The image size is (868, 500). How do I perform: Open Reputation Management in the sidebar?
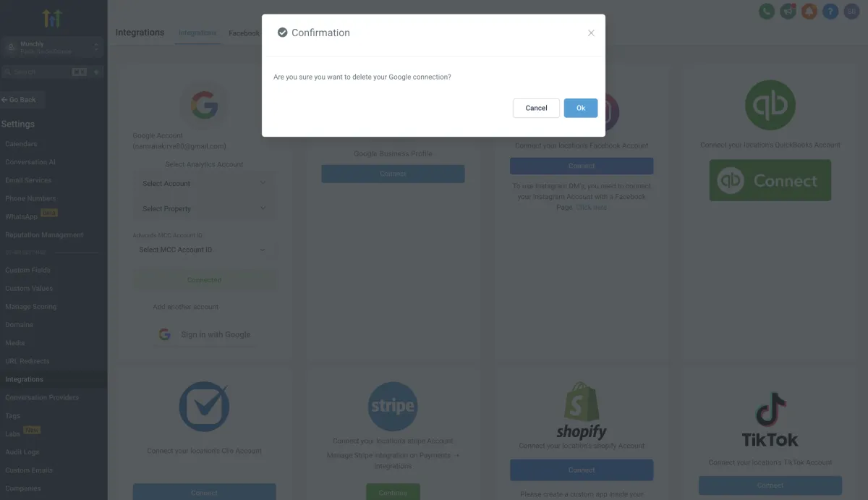point(44,235)
